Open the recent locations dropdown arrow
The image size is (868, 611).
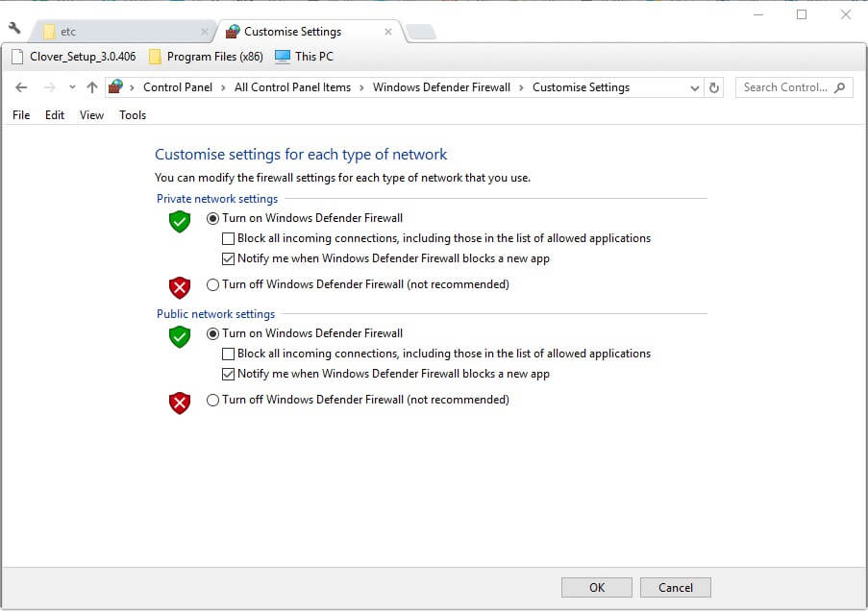(72, 87)
